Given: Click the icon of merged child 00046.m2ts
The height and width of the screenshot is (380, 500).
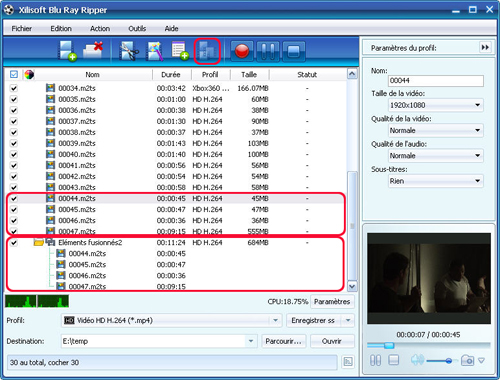Looking at the screenshot, I should [61, 275].
